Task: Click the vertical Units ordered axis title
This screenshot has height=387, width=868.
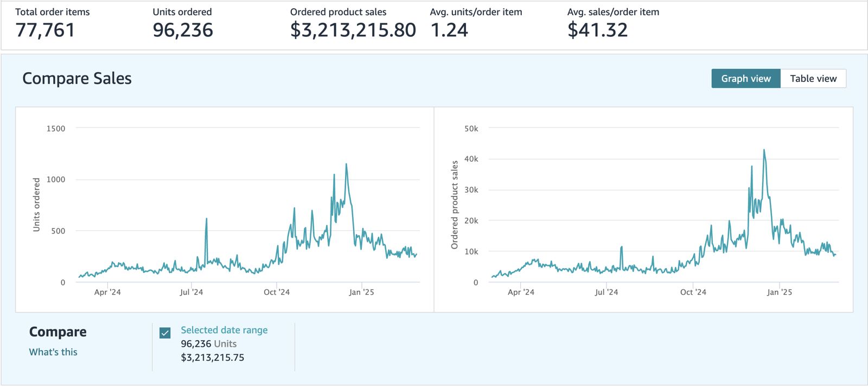Action: point(36,205)
